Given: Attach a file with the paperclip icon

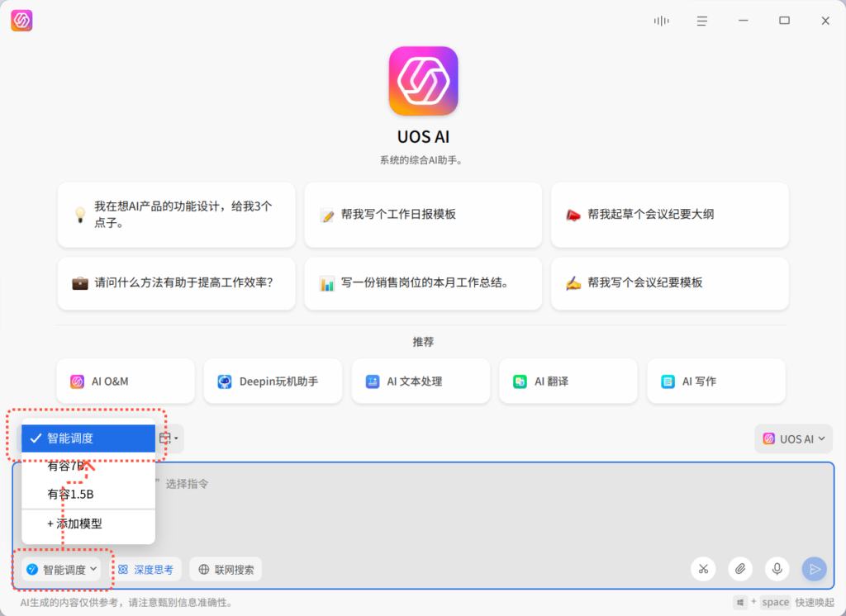Looking at the screenshot, I should [740, 569].
